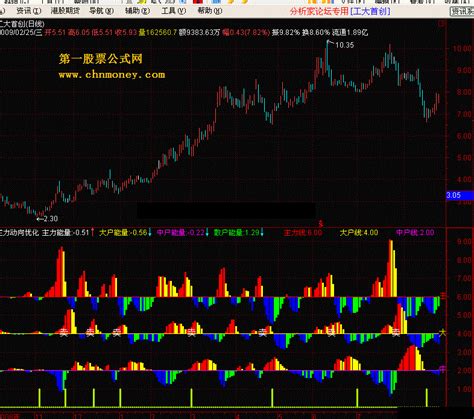The width and height of the screenshot is (474, 419).
Task: Click the 资讯系 button at top right
Action: coord(462,12)
